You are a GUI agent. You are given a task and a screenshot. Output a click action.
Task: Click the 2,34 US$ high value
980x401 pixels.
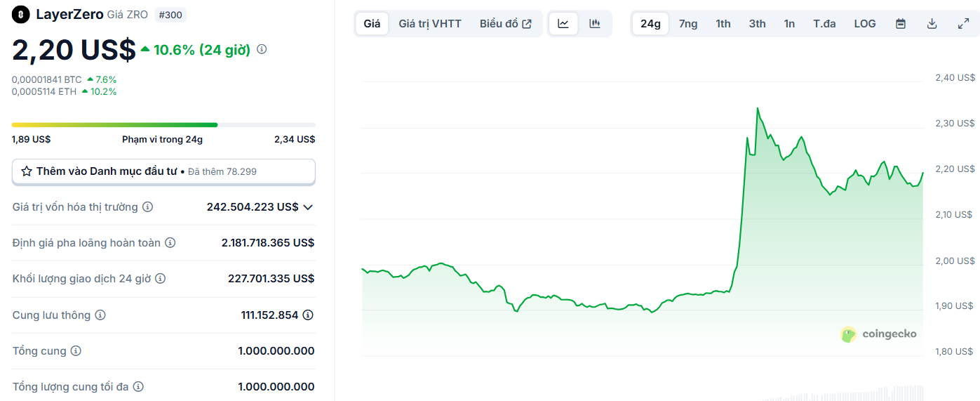click(x=295, y=139)
